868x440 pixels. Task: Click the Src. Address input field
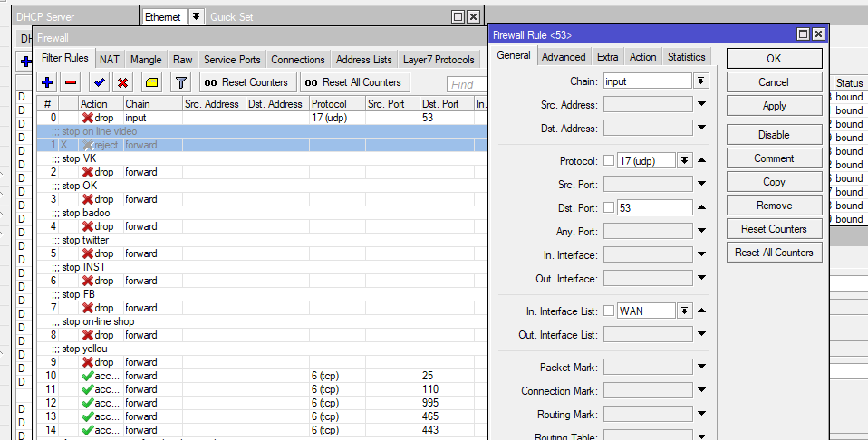pyautogui.click(x=648, y=104)
